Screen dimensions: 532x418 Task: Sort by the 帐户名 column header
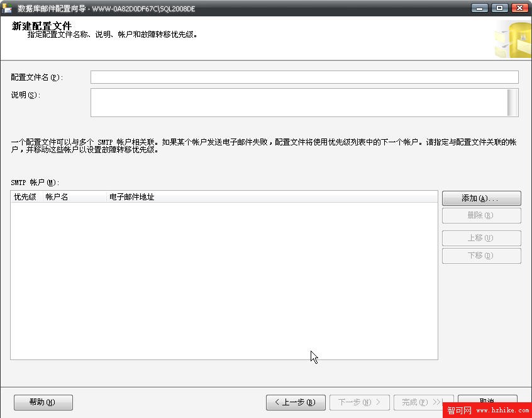click(75, 197)
